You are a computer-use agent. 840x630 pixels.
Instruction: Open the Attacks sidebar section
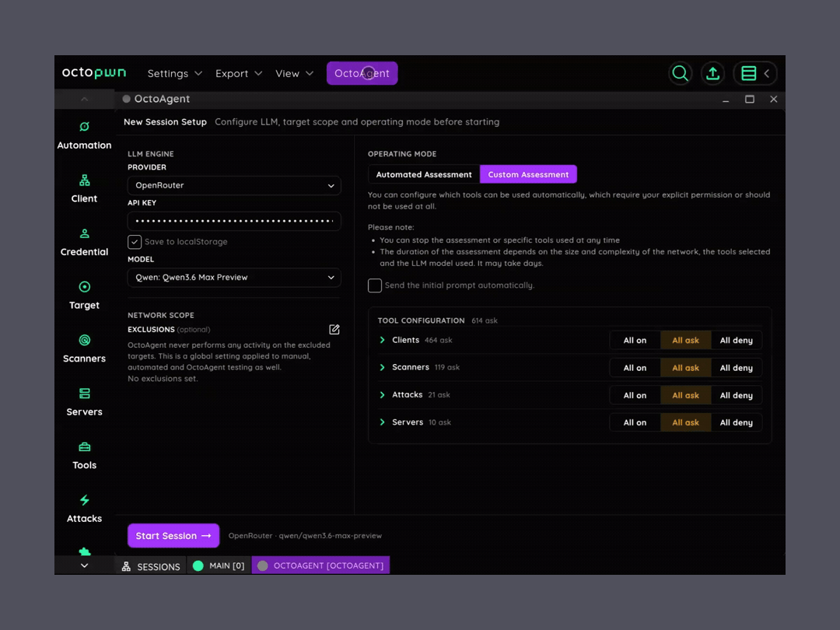pyautogui.click(x=84, y=509)
